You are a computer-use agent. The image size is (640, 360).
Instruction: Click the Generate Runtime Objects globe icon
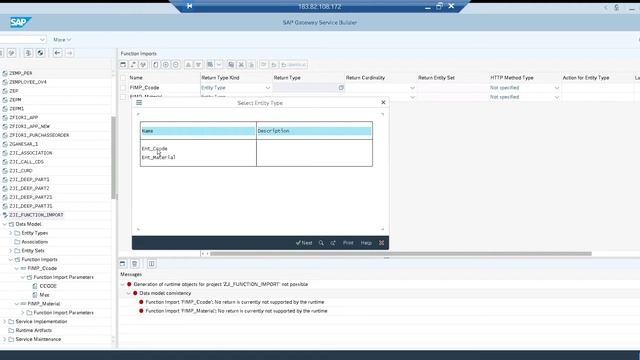(x=40, y=53)
